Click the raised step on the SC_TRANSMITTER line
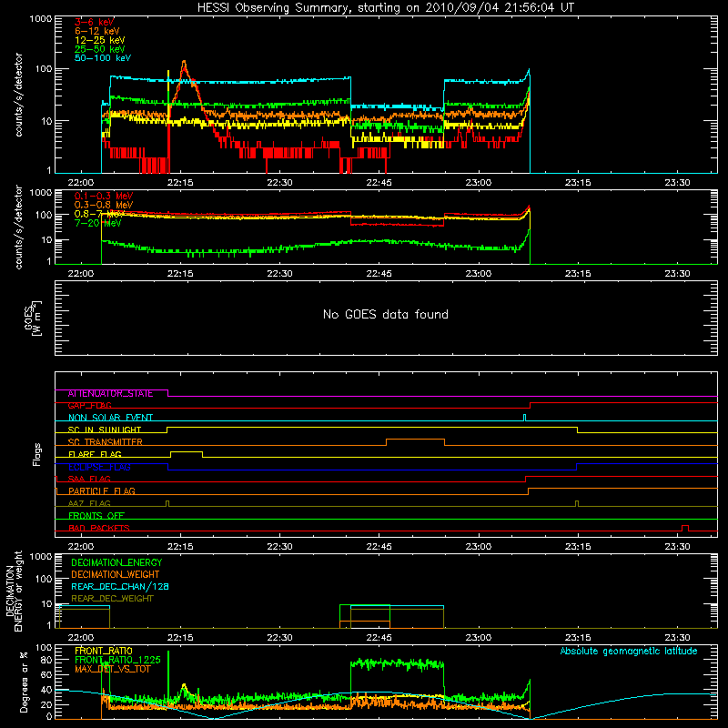This screenshot has width=728, height=728. [x=415, y=440]
